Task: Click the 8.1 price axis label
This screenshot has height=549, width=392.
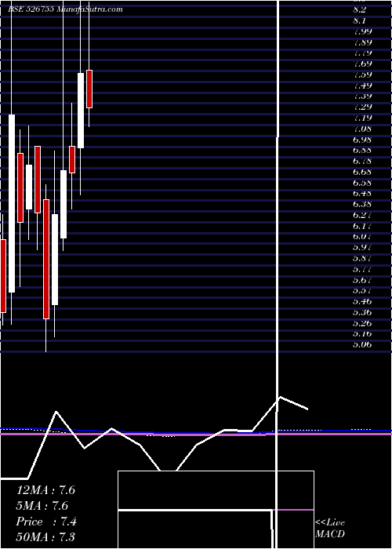Action: [359, 20]
